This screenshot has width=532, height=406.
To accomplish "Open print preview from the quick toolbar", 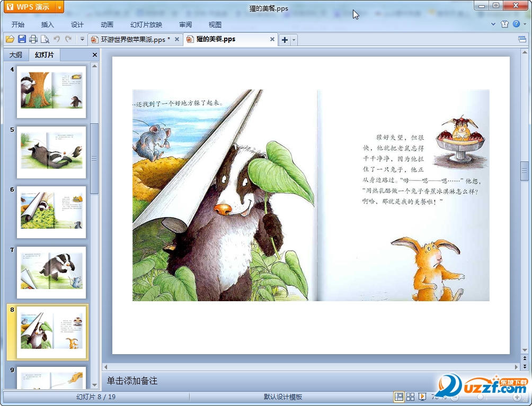I will 45,39.
